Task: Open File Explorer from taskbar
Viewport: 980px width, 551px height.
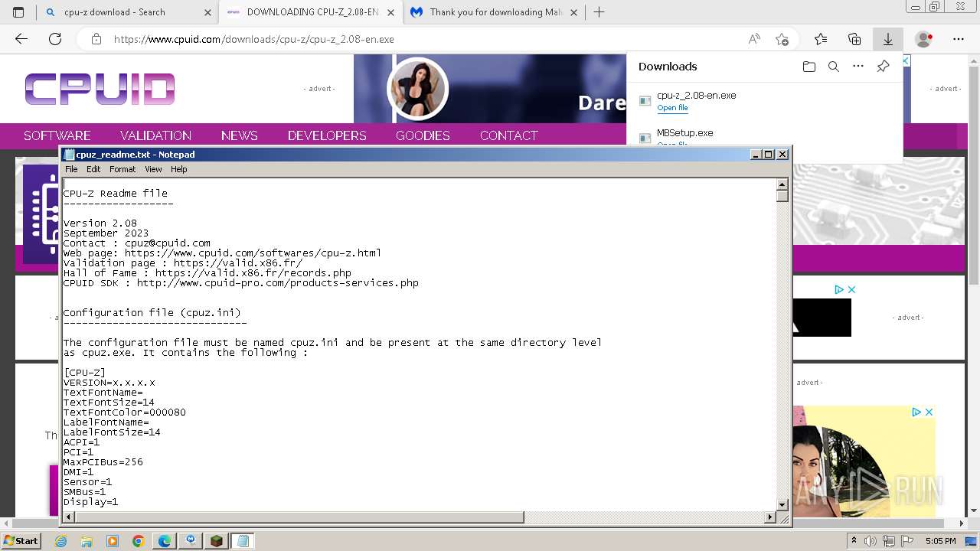Action: pyautogui.click(x=87, y=541)
